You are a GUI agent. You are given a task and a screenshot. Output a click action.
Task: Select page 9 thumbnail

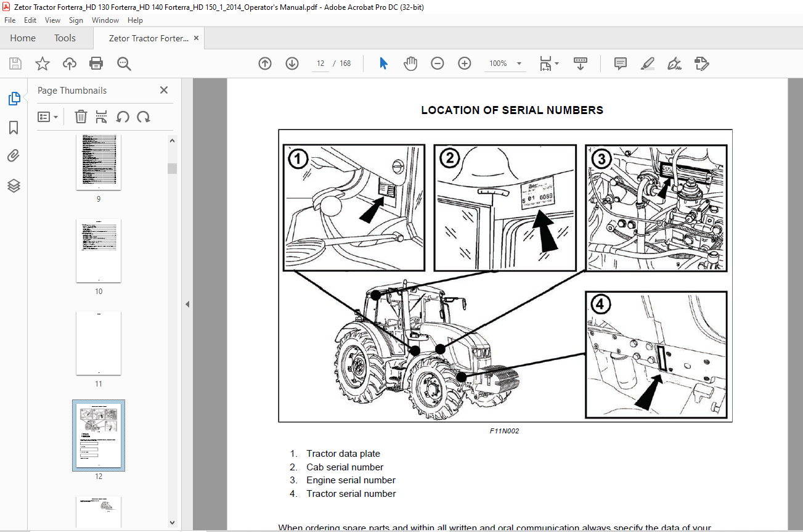pos(99,163)
